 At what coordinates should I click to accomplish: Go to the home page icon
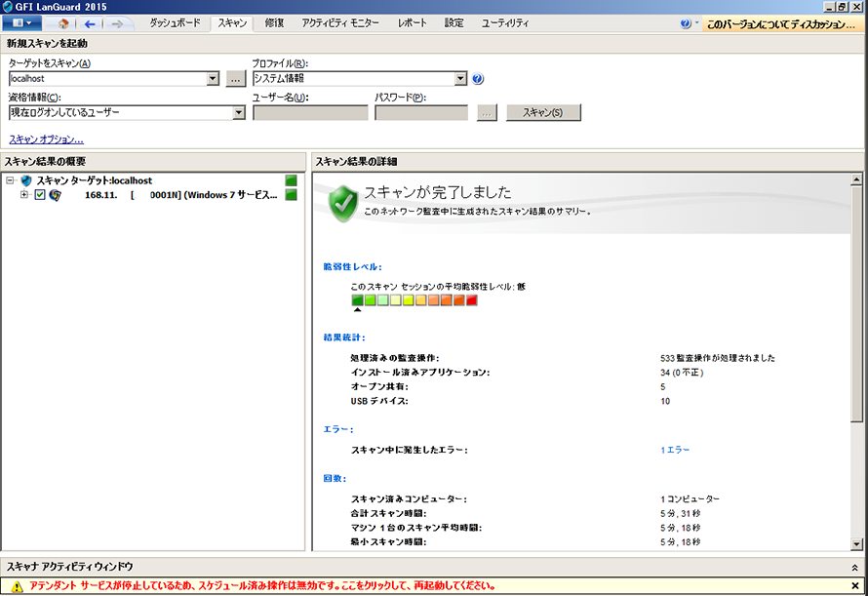[x=63, y=23]
